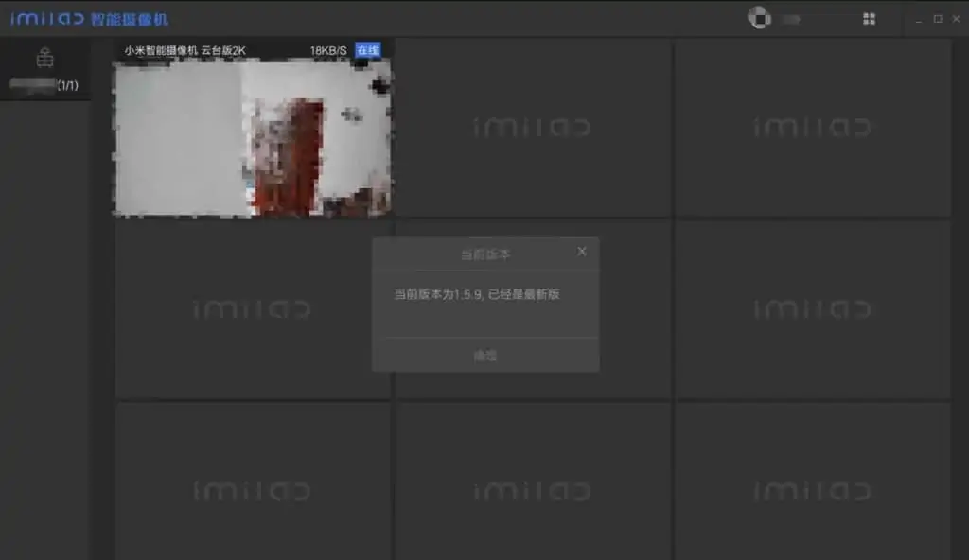Expand the sidebar camera device entry

44,84
